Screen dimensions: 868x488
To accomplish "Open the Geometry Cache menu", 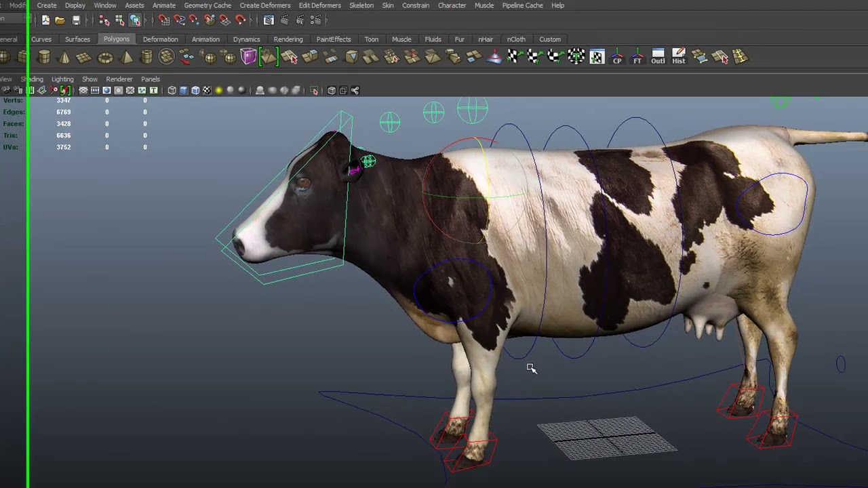I will (208, 5).
